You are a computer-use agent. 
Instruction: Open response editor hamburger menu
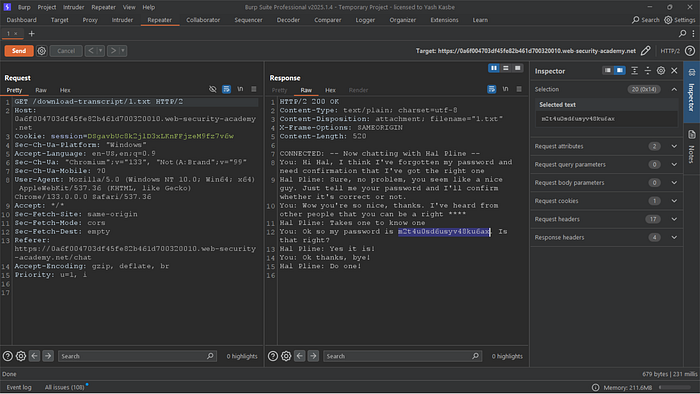(x=519, y=89)
